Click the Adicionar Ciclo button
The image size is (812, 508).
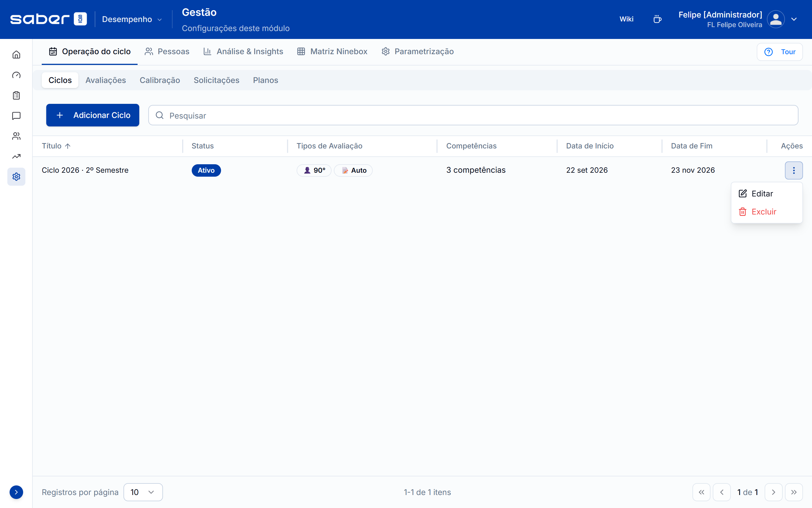pyautogui.click(x=92, y=115)
